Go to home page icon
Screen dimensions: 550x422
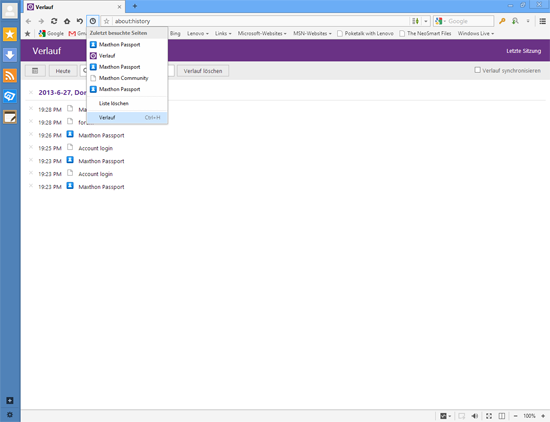click(x=67, y=21)
